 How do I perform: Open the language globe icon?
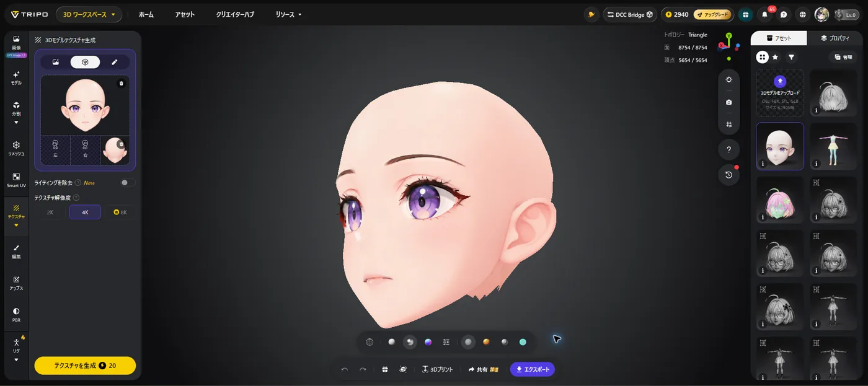[803, 14]
